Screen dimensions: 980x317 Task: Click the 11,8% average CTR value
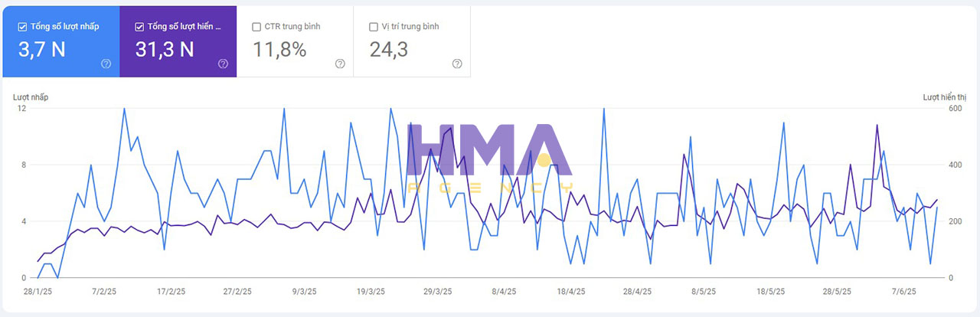279,50
